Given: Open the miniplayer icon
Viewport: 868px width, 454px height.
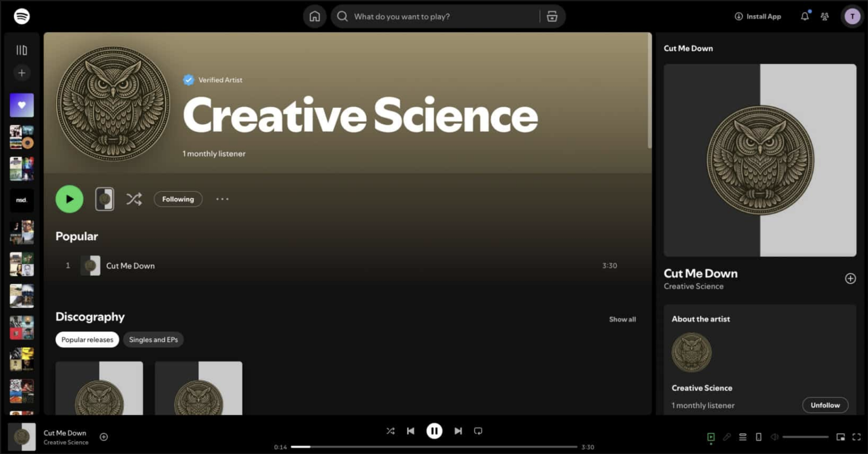Looking at the screenshot, I should point(841,437).
